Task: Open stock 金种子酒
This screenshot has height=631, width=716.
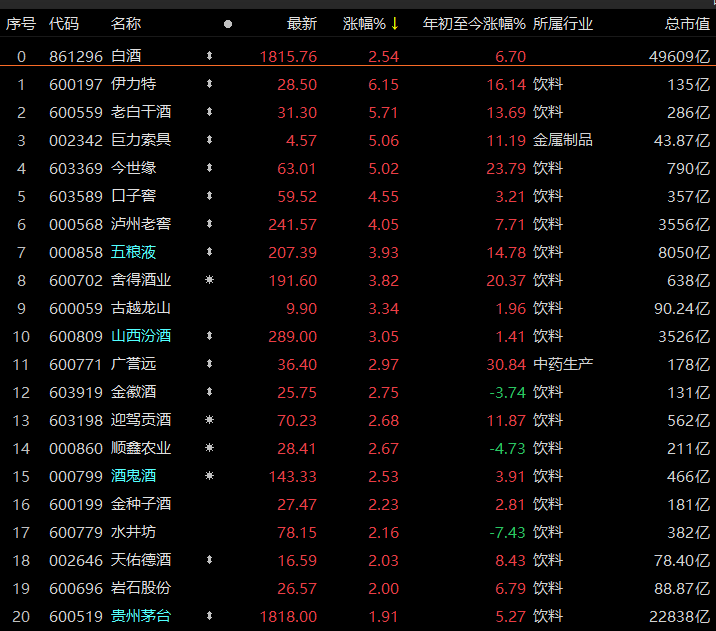Action: coord(141,504)
